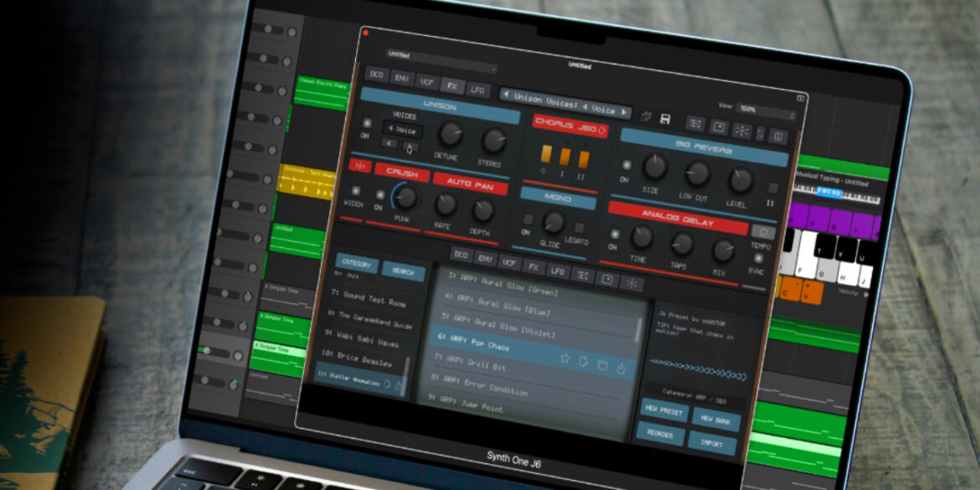This screenshot has height=490, width=980.
Task: Click the Analog Delay Mix knob
Action: click(x=723, y=250)
